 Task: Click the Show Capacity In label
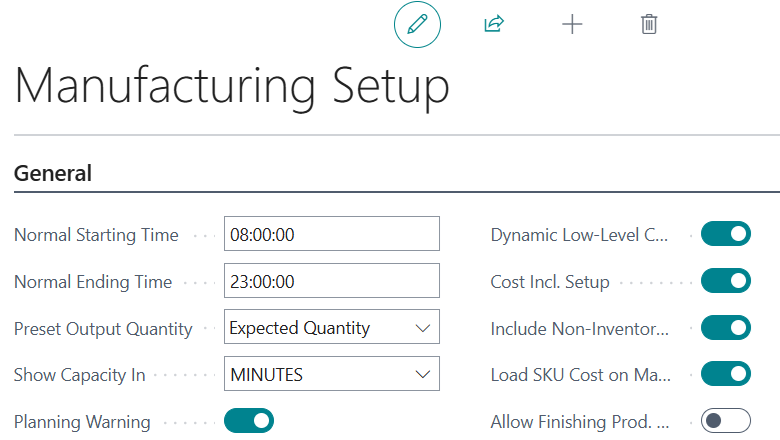point(80,375)
